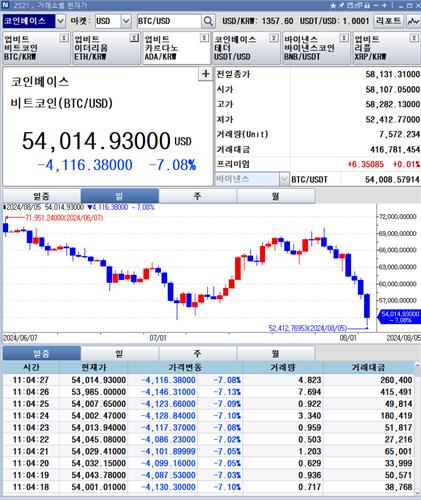Click the 가격변동 column header
This screenshot has height=500, width=421.
click(185, 367)
